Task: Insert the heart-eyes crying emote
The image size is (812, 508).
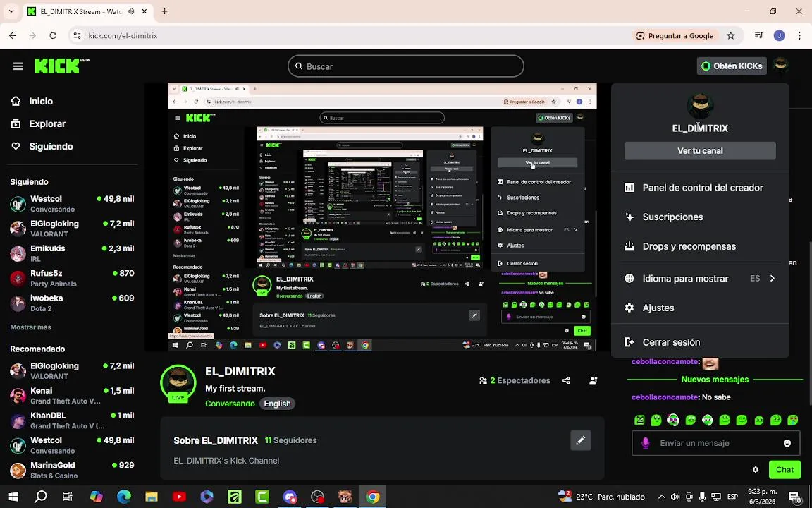Action: 793,420
